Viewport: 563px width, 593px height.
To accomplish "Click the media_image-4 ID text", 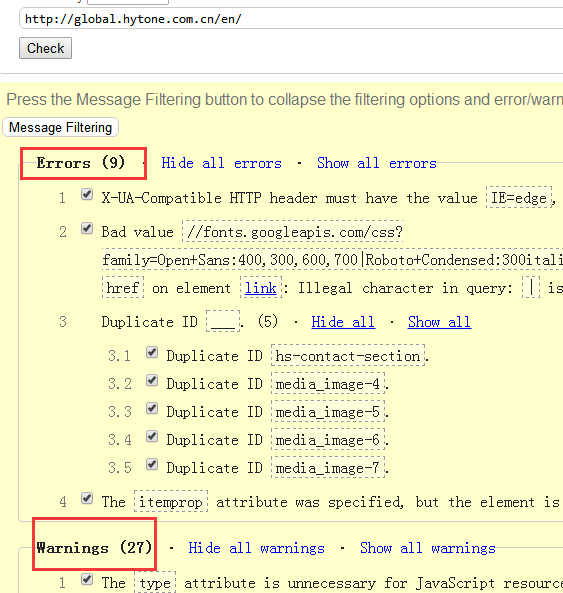I will [x=328, y=384].
